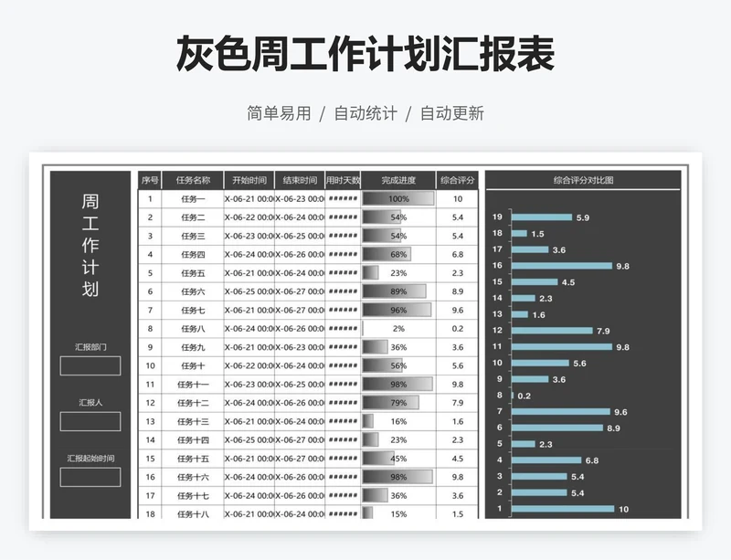731x560 pixels.
Task: Click the 2% progress cell of 任务八
Action: 398,329
